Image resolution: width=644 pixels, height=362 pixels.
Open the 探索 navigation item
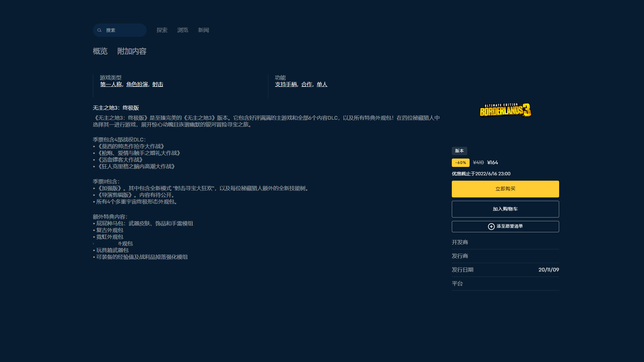click(162, 30)
